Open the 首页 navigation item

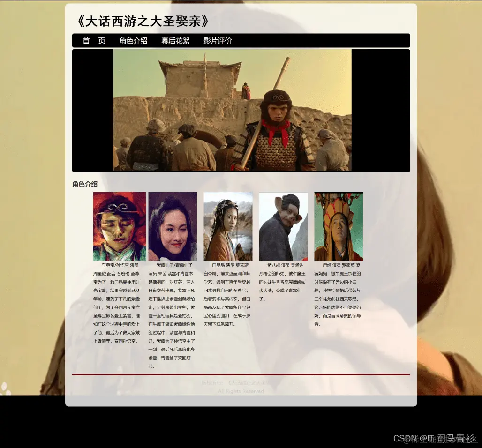click(94, 41)
